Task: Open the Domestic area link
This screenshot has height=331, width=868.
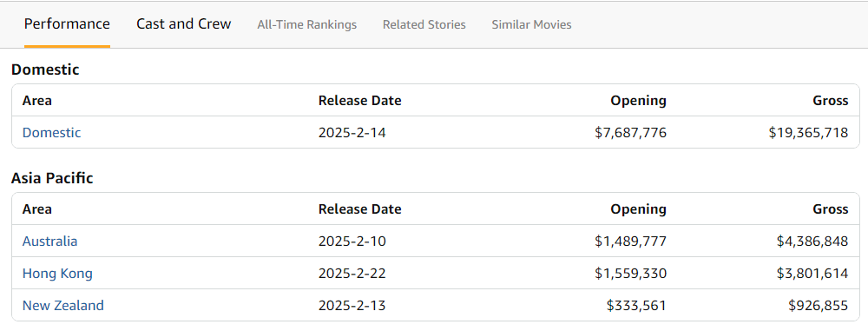Action: coord(51,133)
